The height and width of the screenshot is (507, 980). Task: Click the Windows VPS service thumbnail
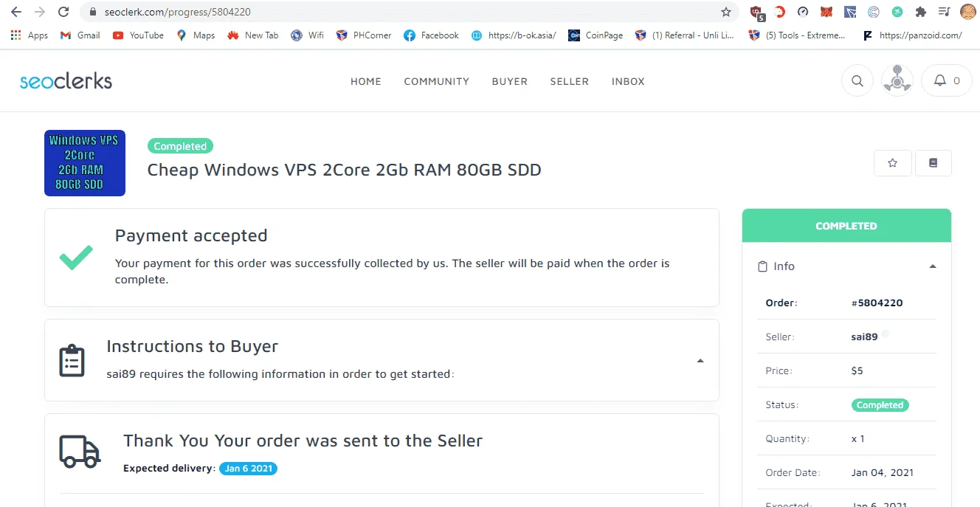click(x=85, y=163)
